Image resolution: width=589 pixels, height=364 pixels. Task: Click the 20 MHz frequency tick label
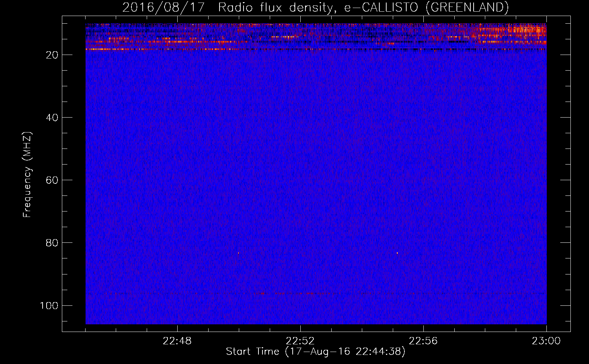point(52,55)
